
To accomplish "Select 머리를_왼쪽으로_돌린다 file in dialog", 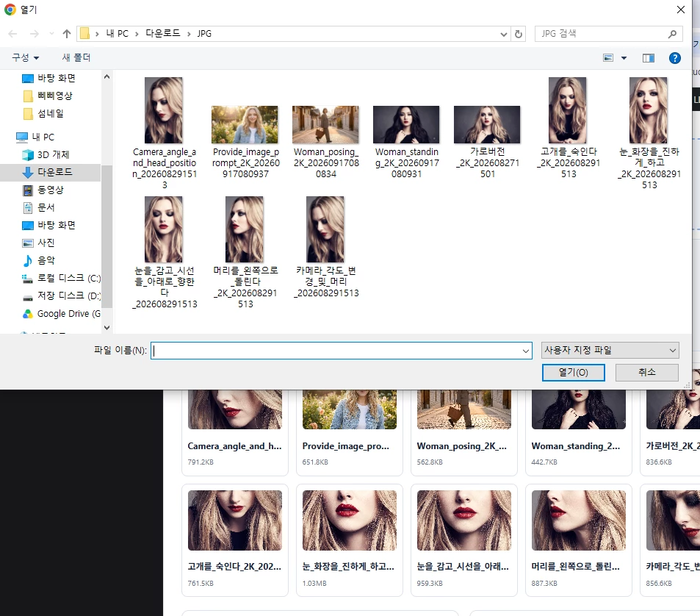I will coord(245,252).
